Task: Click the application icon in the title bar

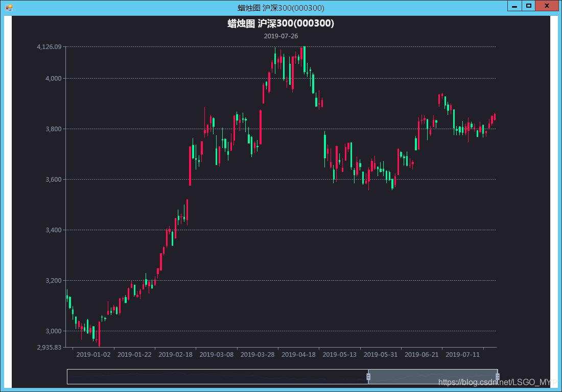Action: 9,8
